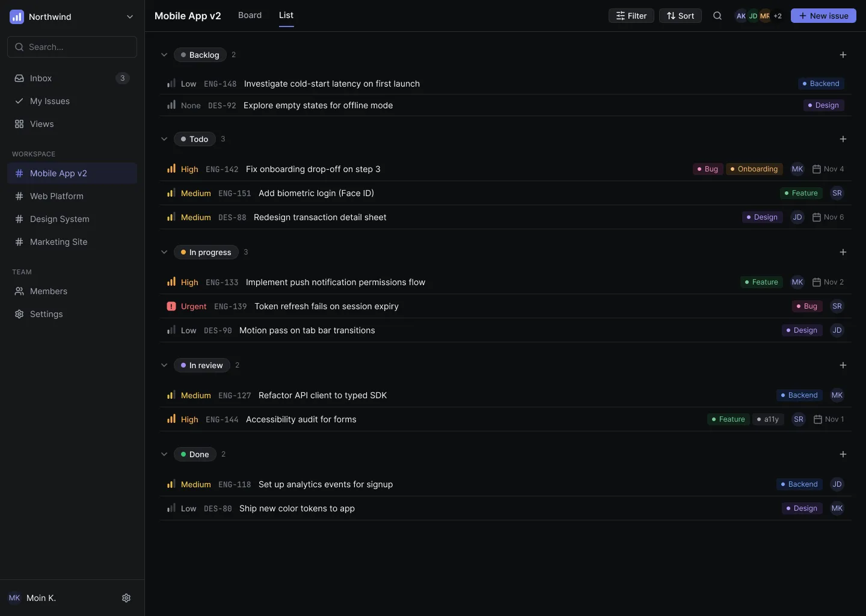Click the Onboarding label on ENG-142
Viewport: 866px width, 616px height.
(x=754, y=169)
